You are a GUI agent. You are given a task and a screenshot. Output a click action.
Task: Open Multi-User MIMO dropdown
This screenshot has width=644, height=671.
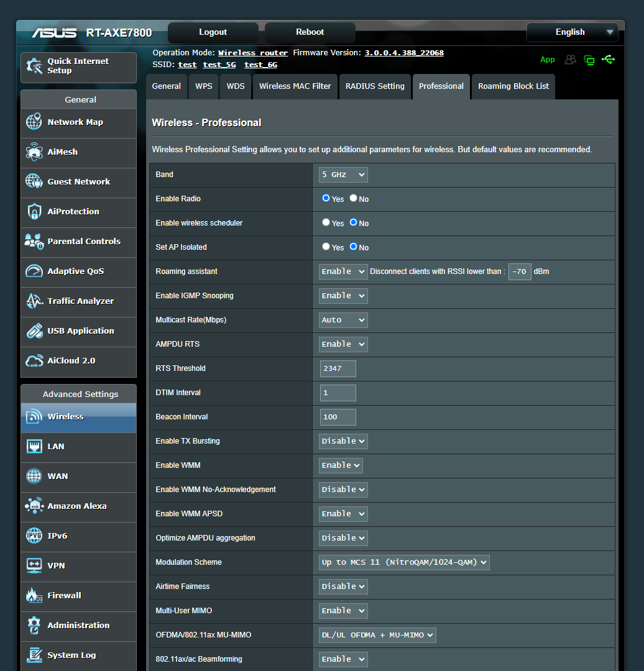click(x=343, y=611)
